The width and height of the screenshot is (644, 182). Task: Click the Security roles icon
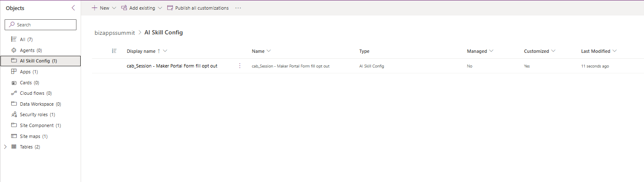click(14, 115)
